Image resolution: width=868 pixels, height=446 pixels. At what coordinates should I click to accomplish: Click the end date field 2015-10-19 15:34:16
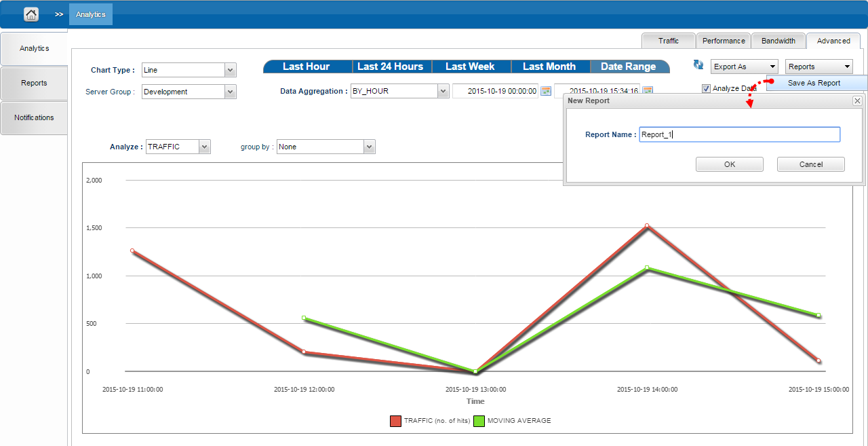pyautogui.click(x=597, y=91)
